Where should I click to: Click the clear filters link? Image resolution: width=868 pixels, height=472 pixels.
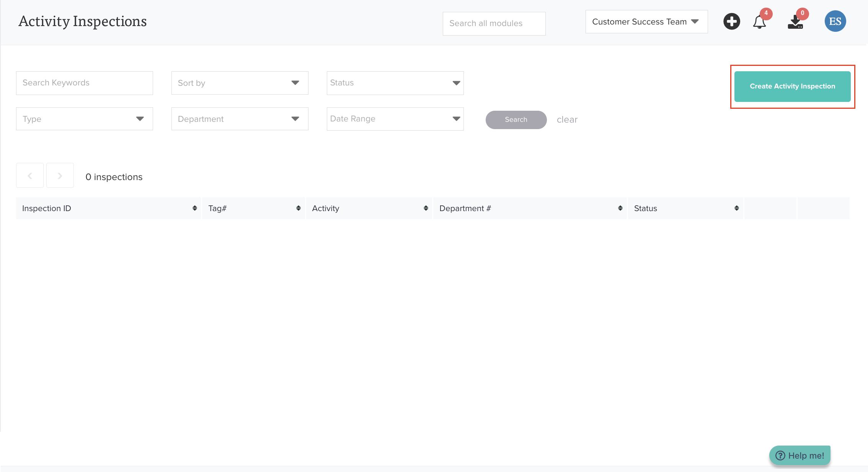[x=567, y=120]
